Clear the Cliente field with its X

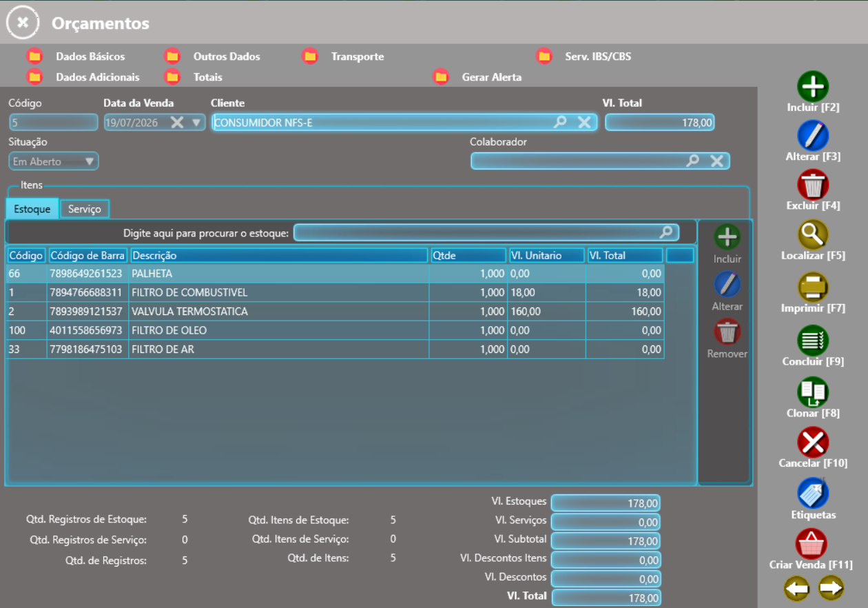584,122
